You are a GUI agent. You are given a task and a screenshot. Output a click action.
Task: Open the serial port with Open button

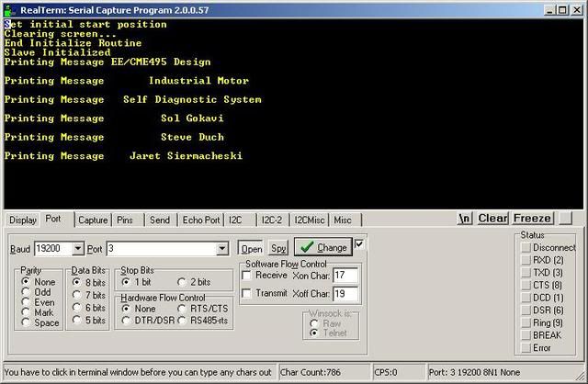tap(251, 249)
